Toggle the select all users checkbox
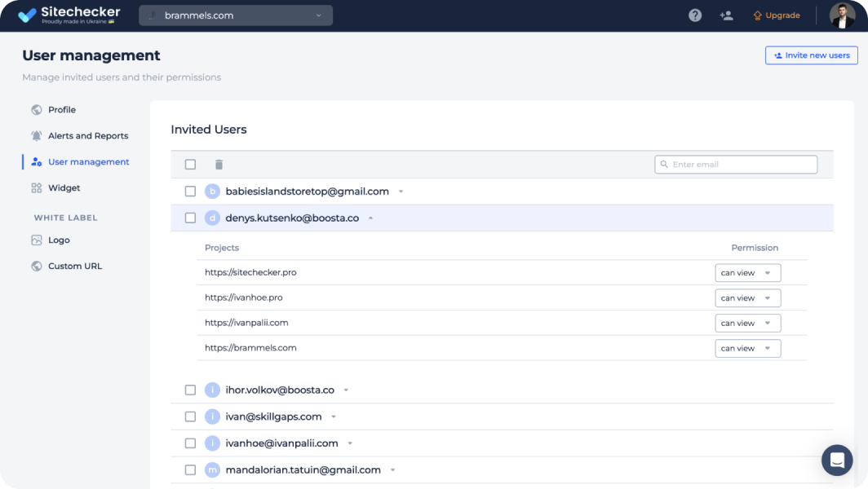This screenshot has width=868, height=489. pos(190,165)
